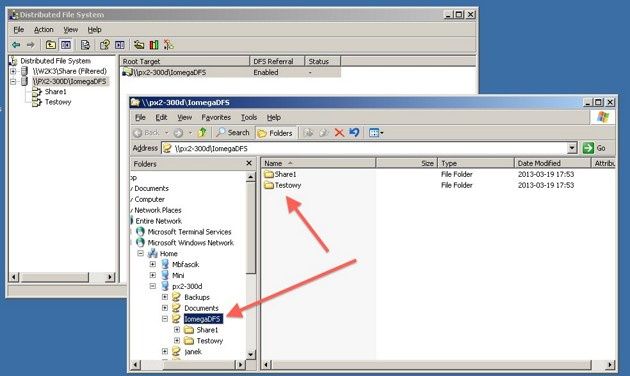The width and height of the screenshot is (630, 376).
Task: Click the Share1 folder in Explorer file list
Action: click(280, 174)
